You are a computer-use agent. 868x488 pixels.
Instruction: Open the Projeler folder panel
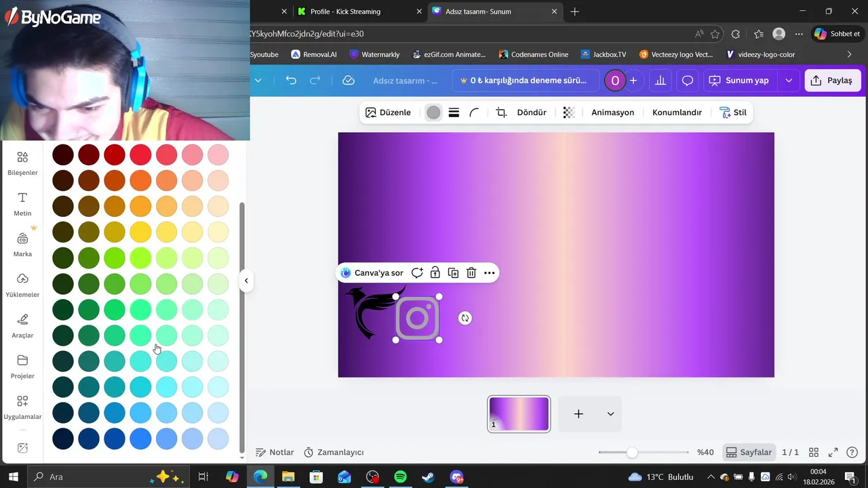[x=22, y=367]
